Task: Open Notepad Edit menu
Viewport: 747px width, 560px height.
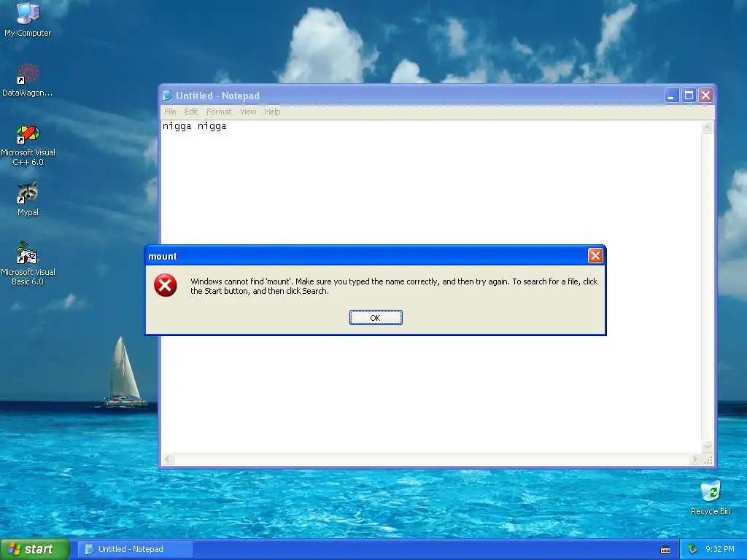Action: tap(191, 112)
